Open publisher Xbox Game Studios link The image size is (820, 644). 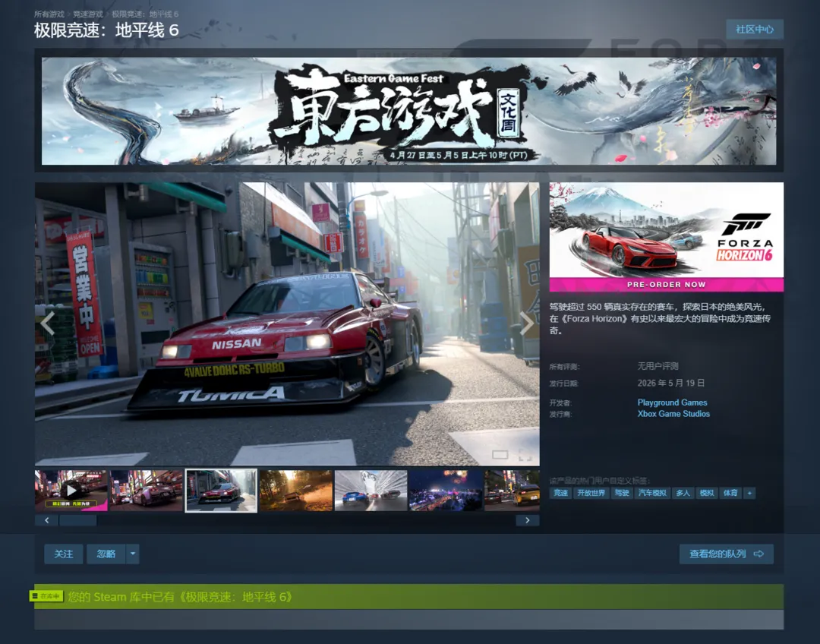coord(673,414)
